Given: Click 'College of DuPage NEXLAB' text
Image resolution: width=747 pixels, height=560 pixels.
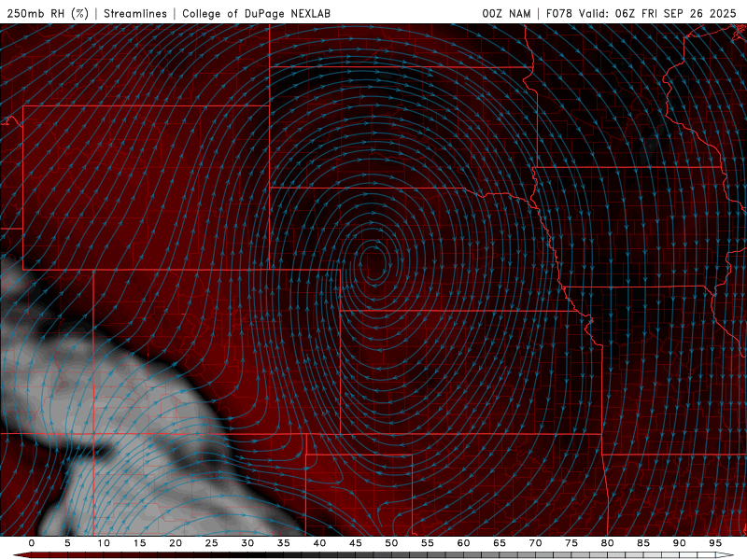Looking at the screenshot, I should pyautogui.click(x=256, y=13).
